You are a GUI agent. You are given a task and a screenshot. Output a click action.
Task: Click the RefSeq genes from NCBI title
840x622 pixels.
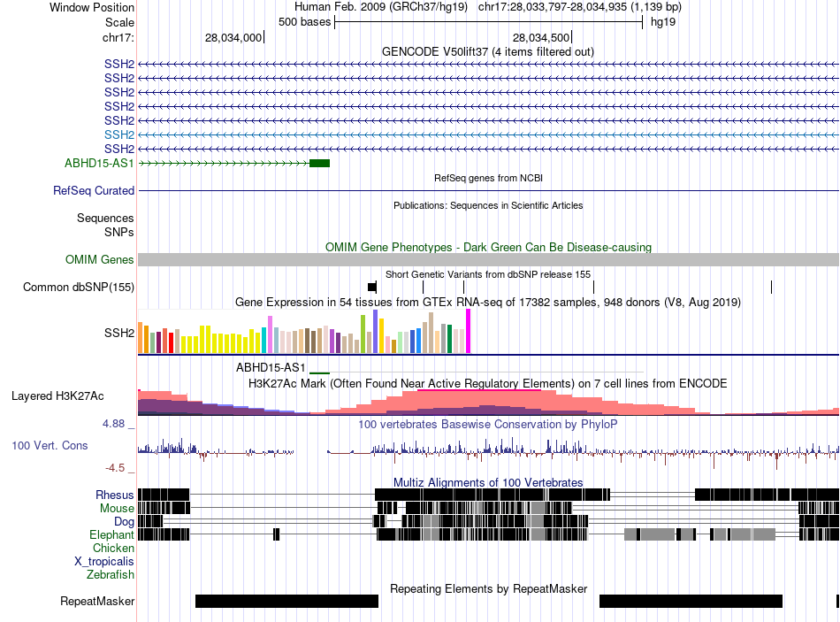pos(489,178)
